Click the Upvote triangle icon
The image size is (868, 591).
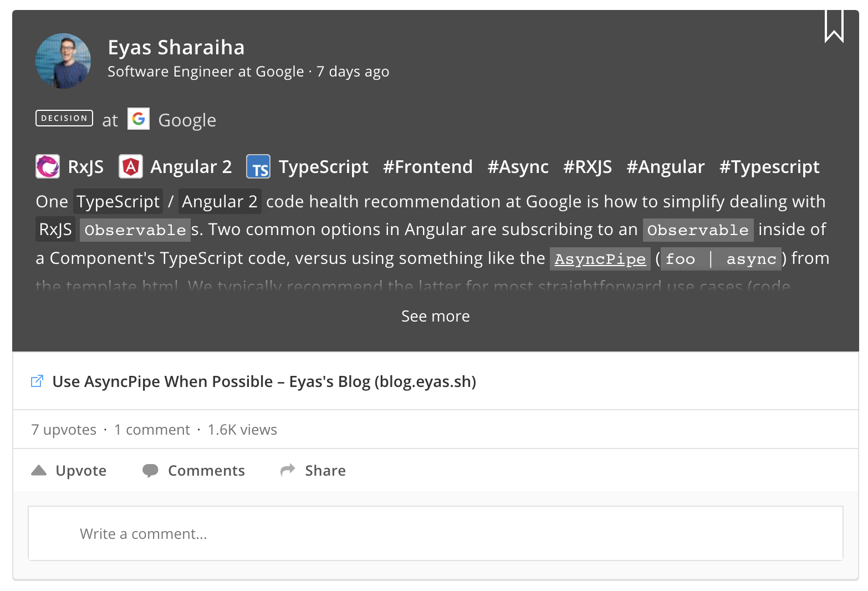click(39, 470)
